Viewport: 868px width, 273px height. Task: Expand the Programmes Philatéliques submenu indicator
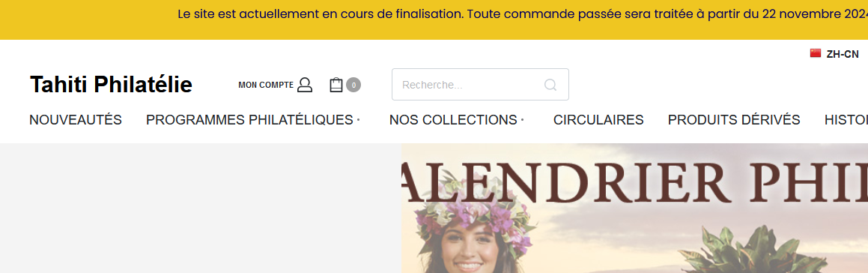click(358, 120)
